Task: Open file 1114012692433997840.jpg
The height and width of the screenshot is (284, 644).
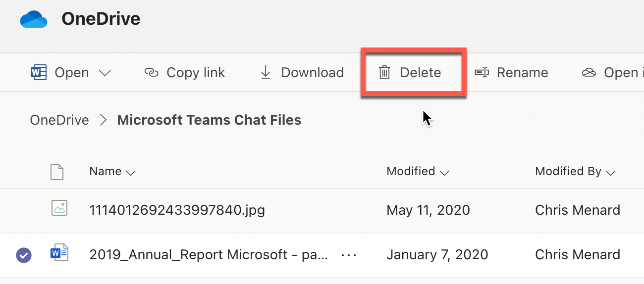Action: [177, 210]
